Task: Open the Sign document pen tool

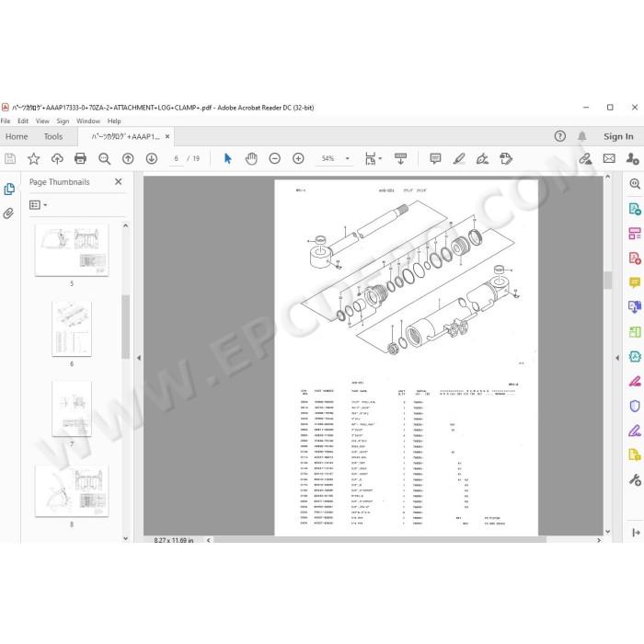Action: (x=483, y=158)
